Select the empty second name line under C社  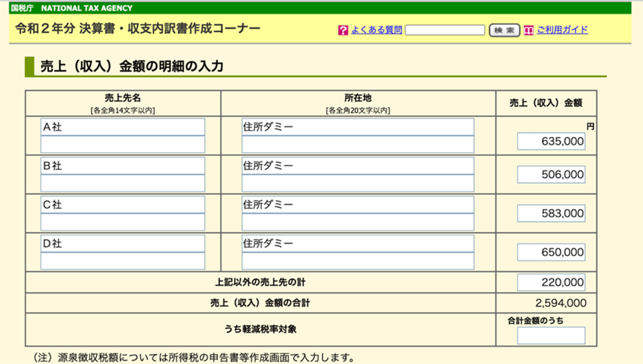tap(123, 223)
